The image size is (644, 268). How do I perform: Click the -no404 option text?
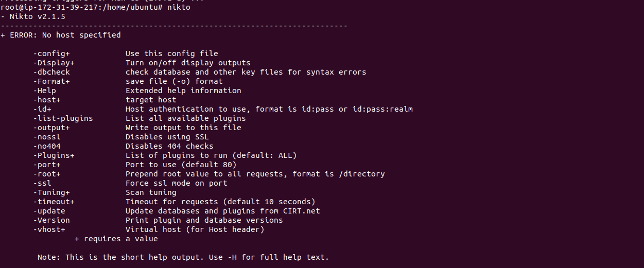[47, 146]
